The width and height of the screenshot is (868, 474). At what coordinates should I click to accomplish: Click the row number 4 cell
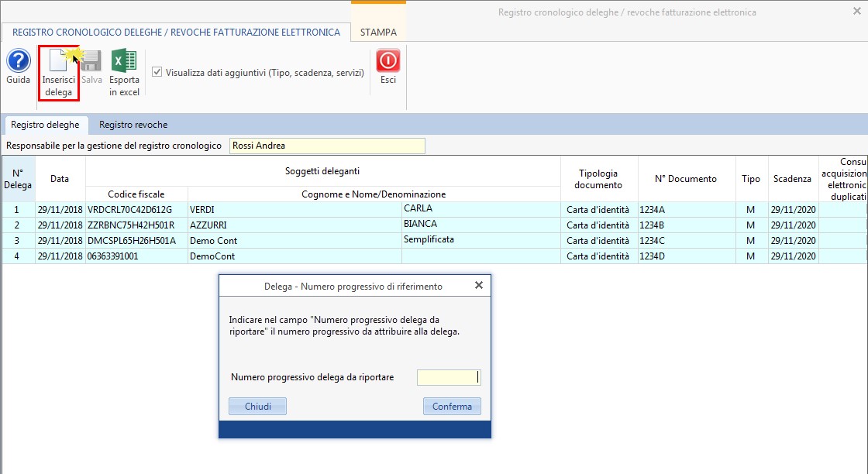click(x=17, y=256)
